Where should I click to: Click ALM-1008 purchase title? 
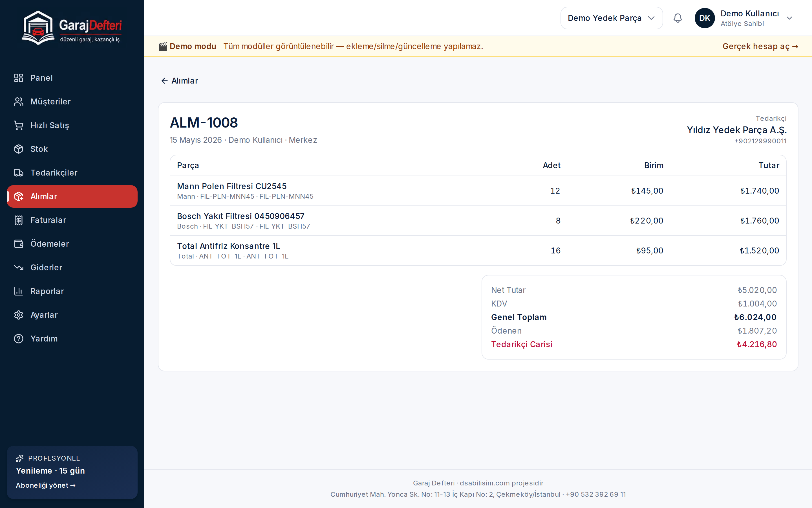coord(204,123)
